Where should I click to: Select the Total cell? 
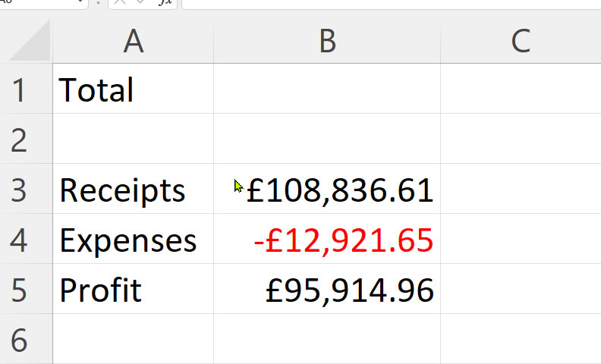coord(134,89)
